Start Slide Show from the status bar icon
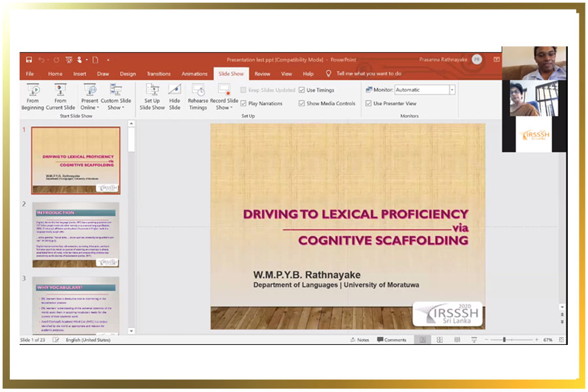 click(474, 340)
